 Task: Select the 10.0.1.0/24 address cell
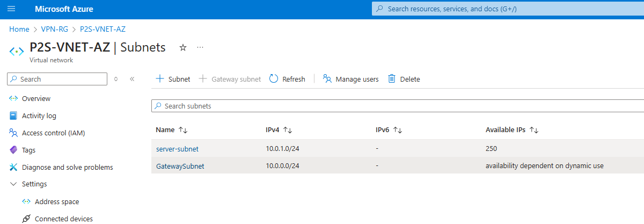point(282,149)
